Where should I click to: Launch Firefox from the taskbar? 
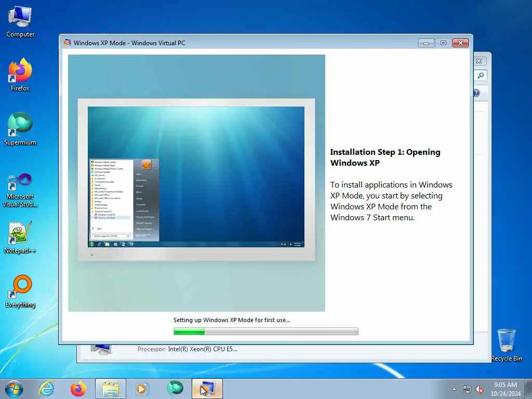(x=78, y=389)
